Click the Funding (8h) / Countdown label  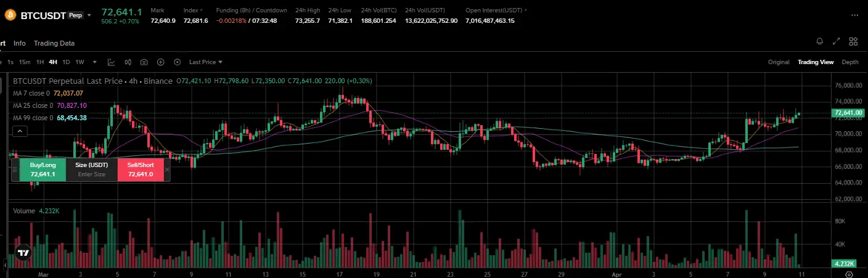pos(252,10)
